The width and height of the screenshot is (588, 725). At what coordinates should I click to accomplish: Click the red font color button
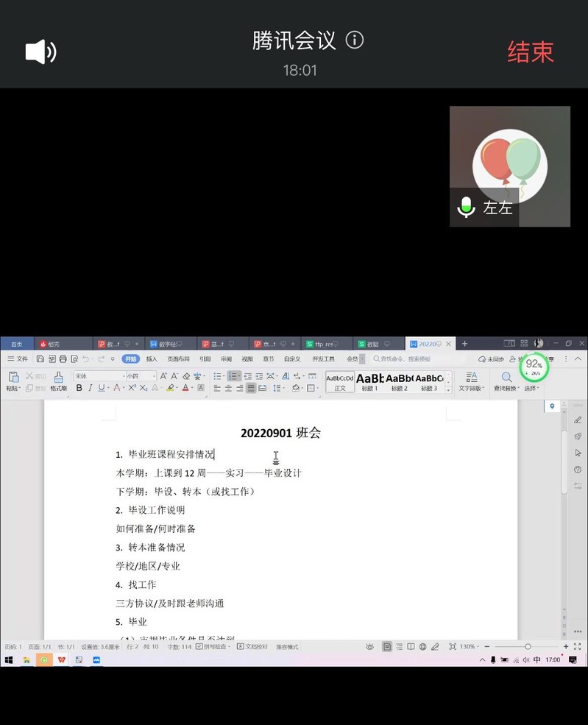pyautogui.click(x=185, y=388)
